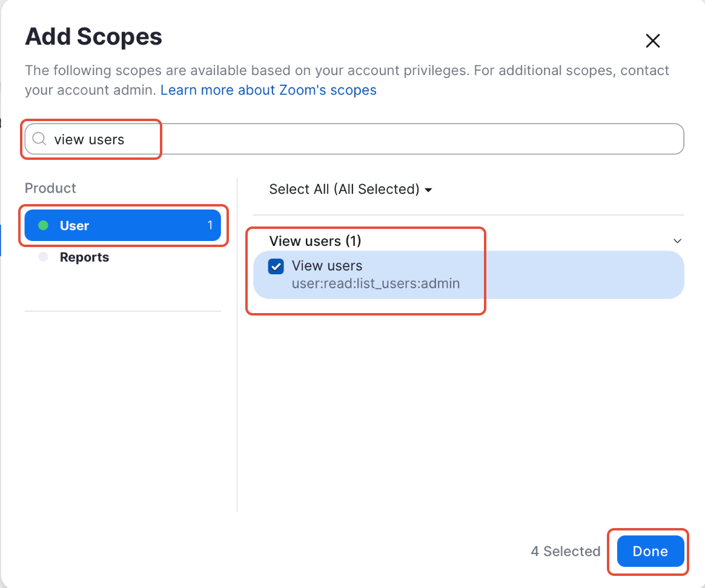Click the green dot beside User

(x=43, y=225)
